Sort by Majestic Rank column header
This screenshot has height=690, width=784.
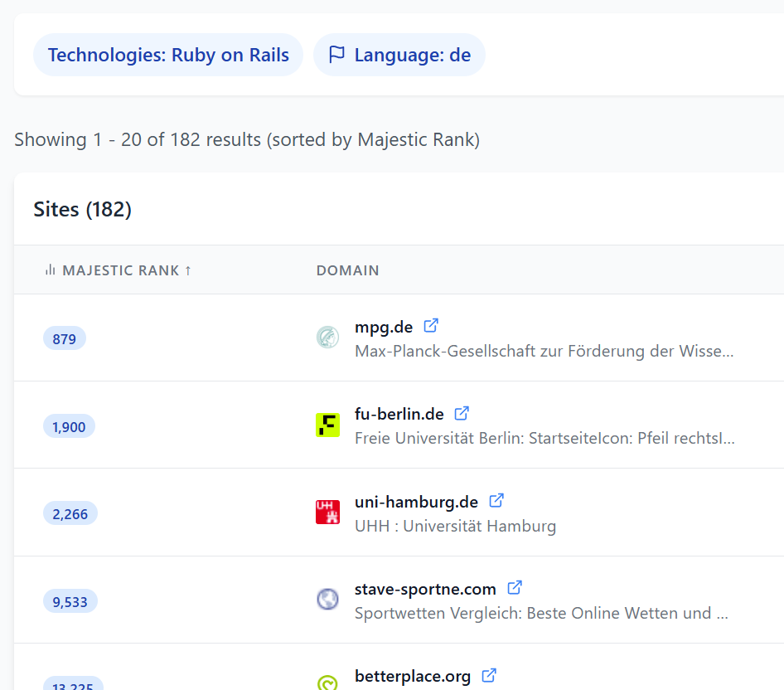119,270
